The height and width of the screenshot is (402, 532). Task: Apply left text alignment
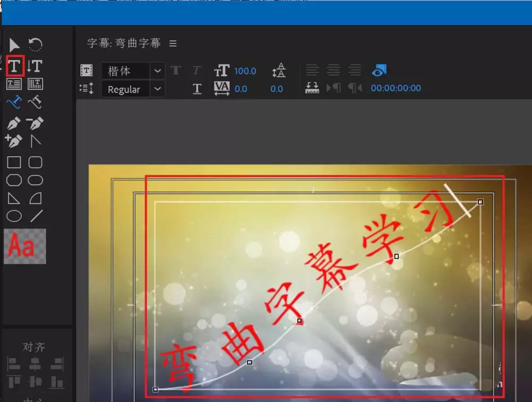click(313, 70)
